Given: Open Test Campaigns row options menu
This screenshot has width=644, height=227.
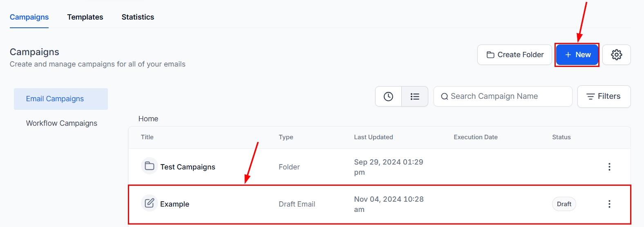Looking at the screenshot, I should pyautogui.click(x=609, y=167).
